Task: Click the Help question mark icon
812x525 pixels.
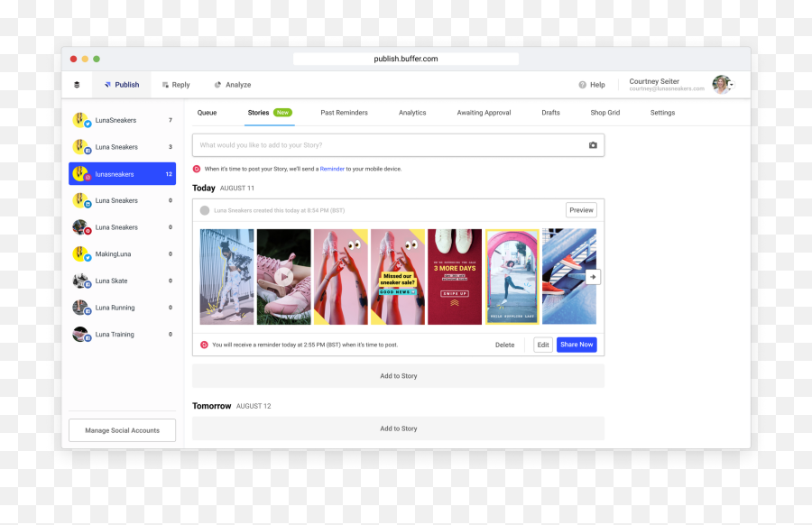Action: [583, 85]
